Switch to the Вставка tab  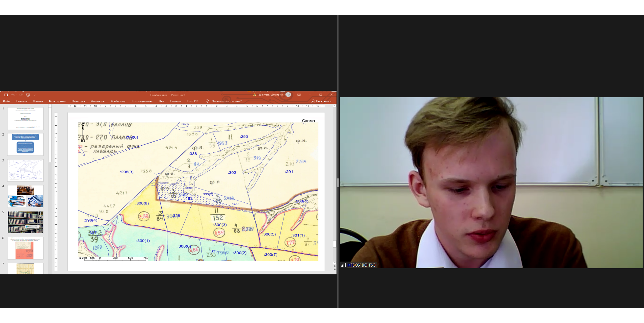pos(38,101)
